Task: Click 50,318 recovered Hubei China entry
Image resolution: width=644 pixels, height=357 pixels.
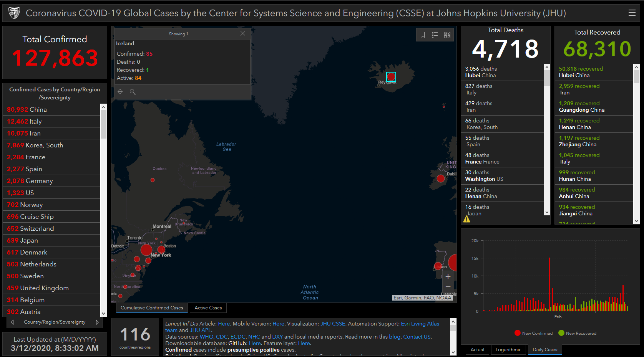Action: tap(594, 72)
